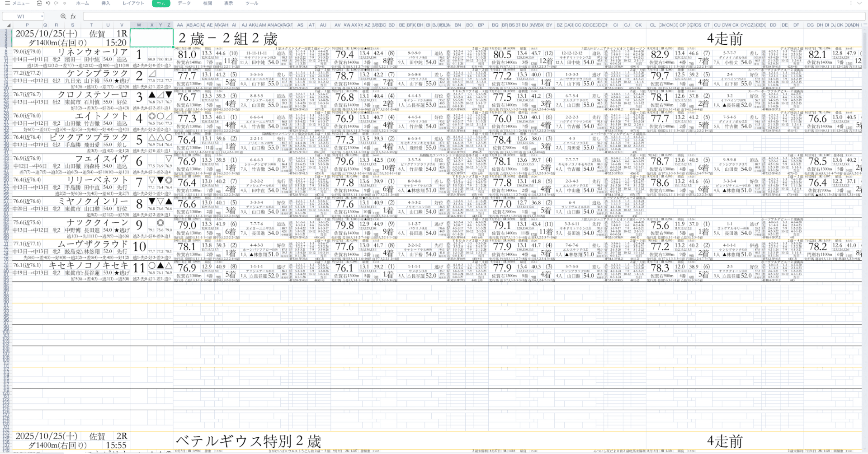Open the hamburger menu icon
868x454 pixels.
[x=7, y=3]
